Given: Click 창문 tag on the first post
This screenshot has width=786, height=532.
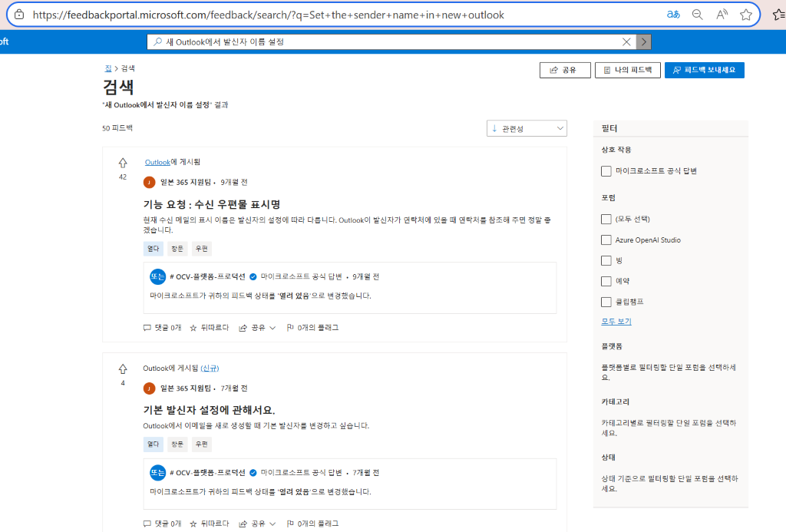Looking at the screenshot, I should 177,249.
